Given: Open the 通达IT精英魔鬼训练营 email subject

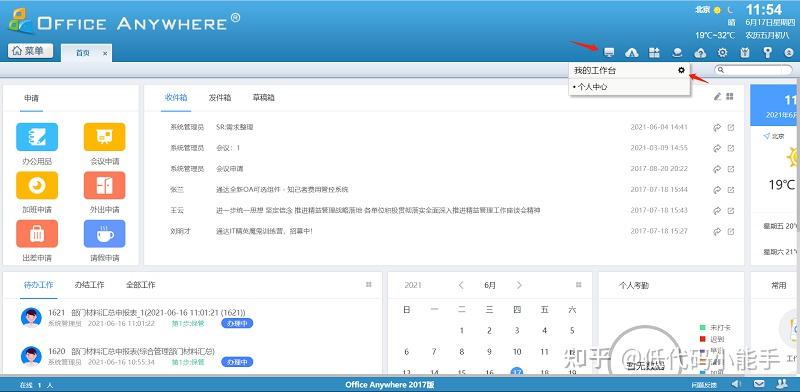Looking at the screenshot, I should [x=264, y=231].
